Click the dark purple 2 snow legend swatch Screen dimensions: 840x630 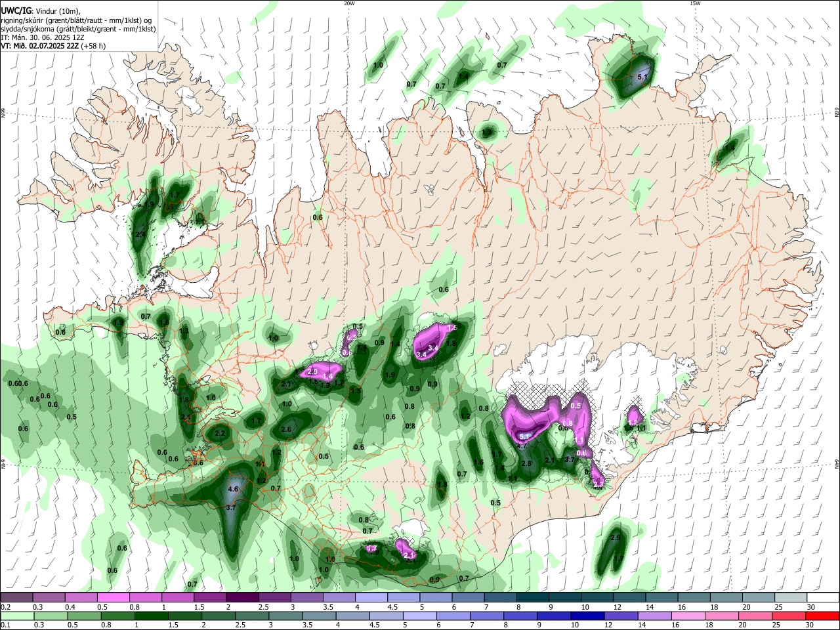pyautogui.click(x=242, y=598)
